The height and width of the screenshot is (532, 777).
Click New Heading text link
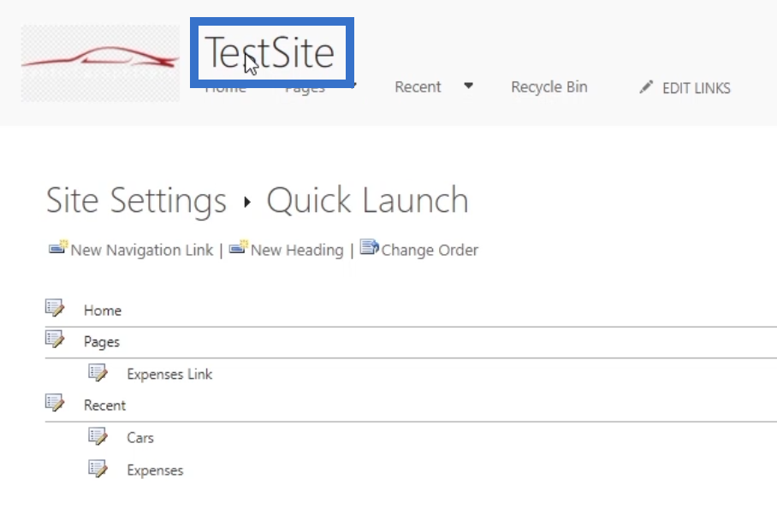pos(297,250)
